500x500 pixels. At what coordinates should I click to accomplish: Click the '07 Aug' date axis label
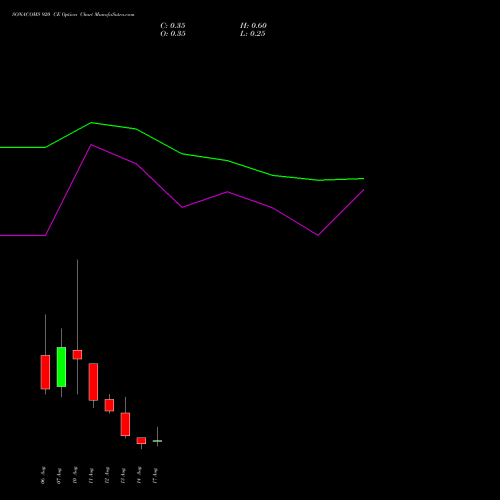[59, 476]
